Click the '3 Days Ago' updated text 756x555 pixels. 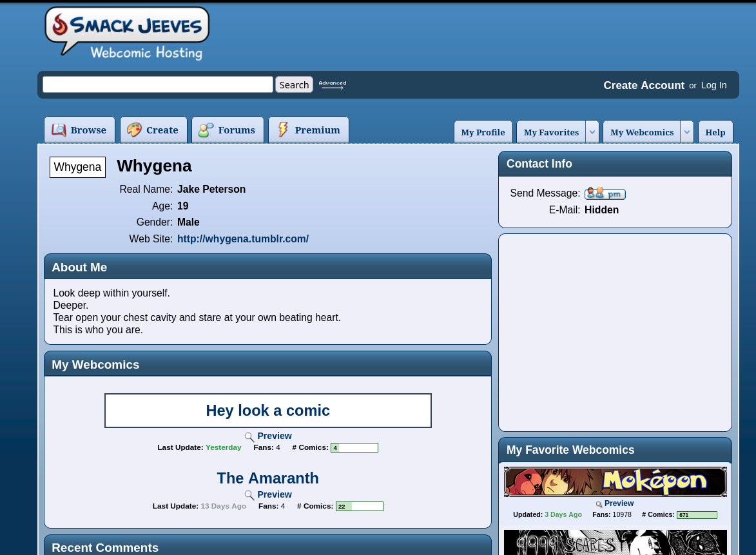(x=563, y=515)
